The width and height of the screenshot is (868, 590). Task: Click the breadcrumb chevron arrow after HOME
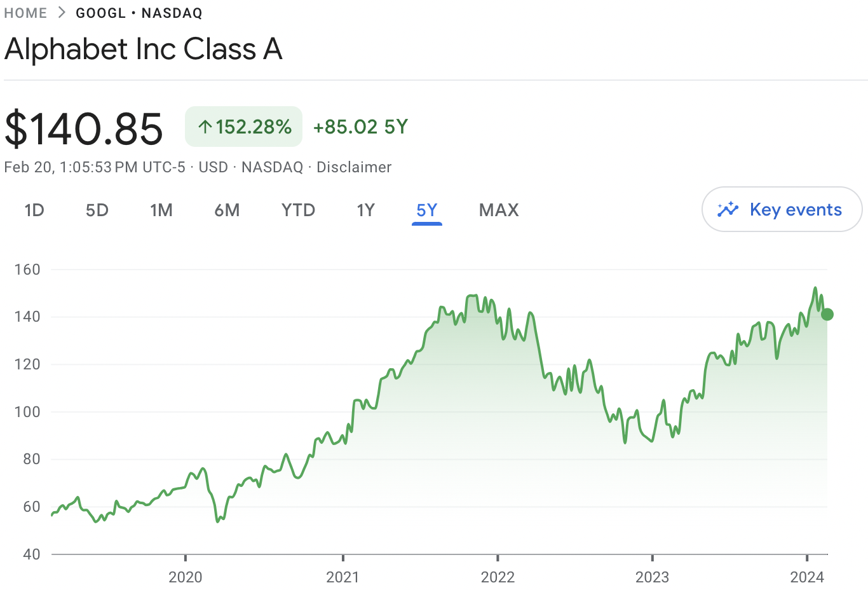tap(62, 13)
